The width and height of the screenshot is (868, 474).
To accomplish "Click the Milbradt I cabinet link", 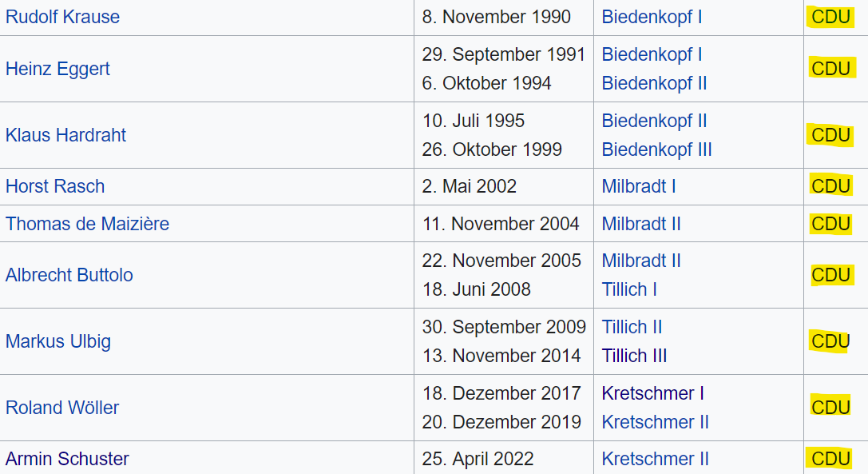I will tap(639, 186).
